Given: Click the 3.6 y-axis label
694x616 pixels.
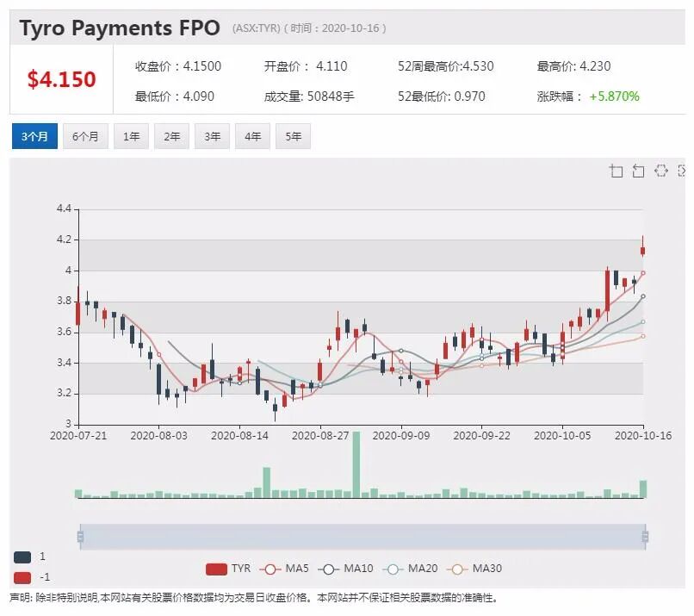Looking at the screenshot, I should 64,332.
